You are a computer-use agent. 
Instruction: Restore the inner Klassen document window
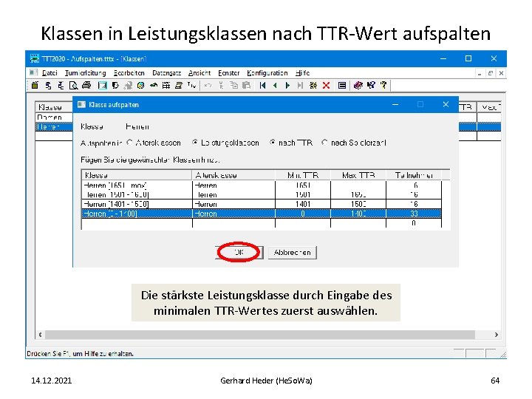[491, 73]
